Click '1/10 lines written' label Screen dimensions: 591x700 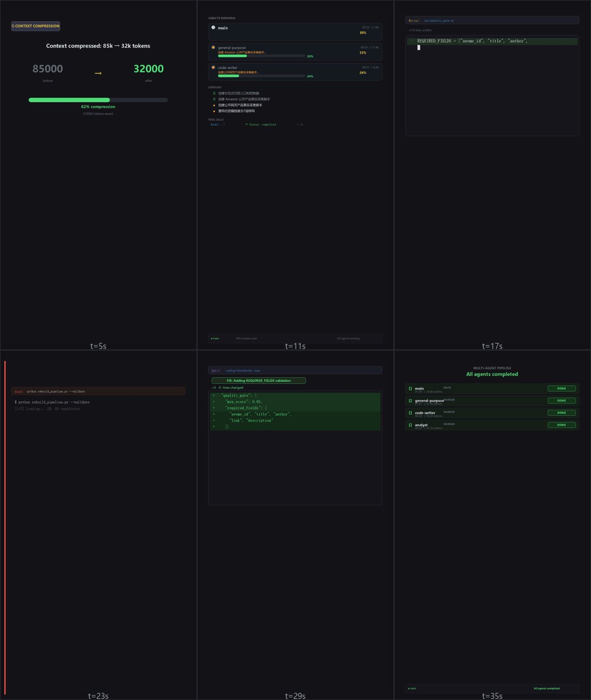coord(420,31)
